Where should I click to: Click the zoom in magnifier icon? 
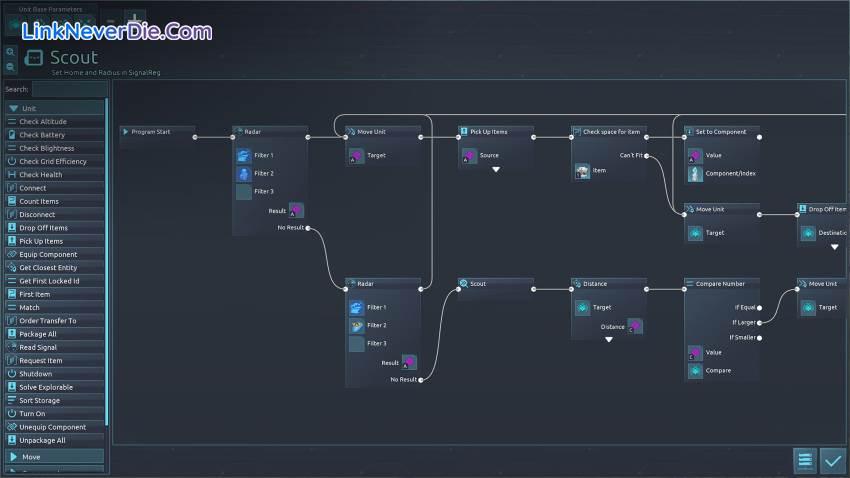(10, 52)
